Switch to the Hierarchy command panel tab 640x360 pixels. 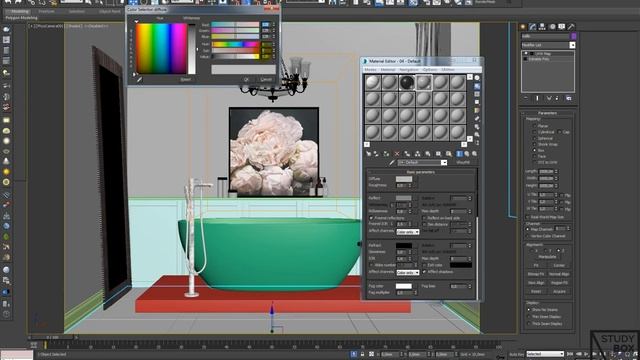coord(542,27)
